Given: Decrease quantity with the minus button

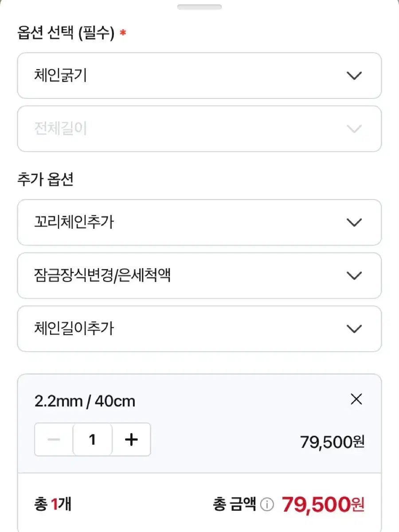Looking at the screenshot, I should 54,439.
